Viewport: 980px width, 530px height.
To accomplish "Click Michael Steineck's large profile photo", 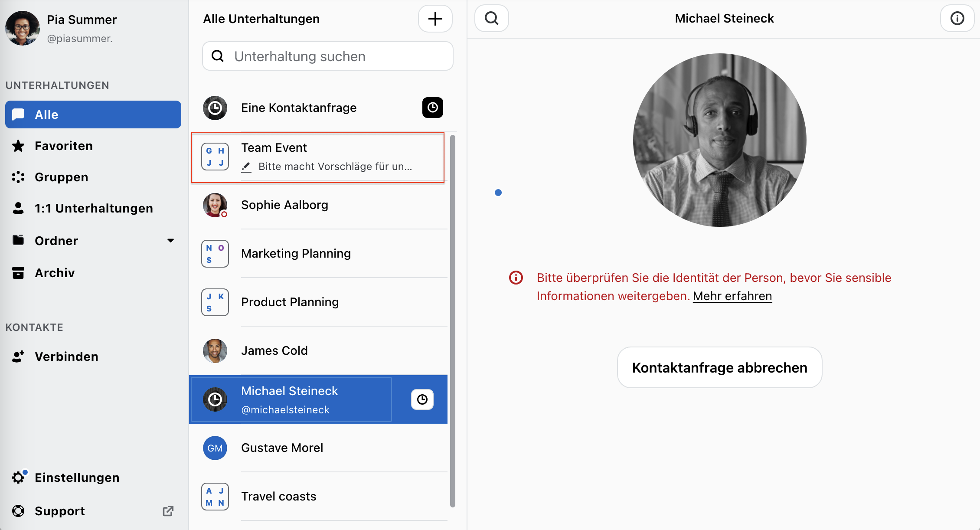I will (x=720, y=140).
